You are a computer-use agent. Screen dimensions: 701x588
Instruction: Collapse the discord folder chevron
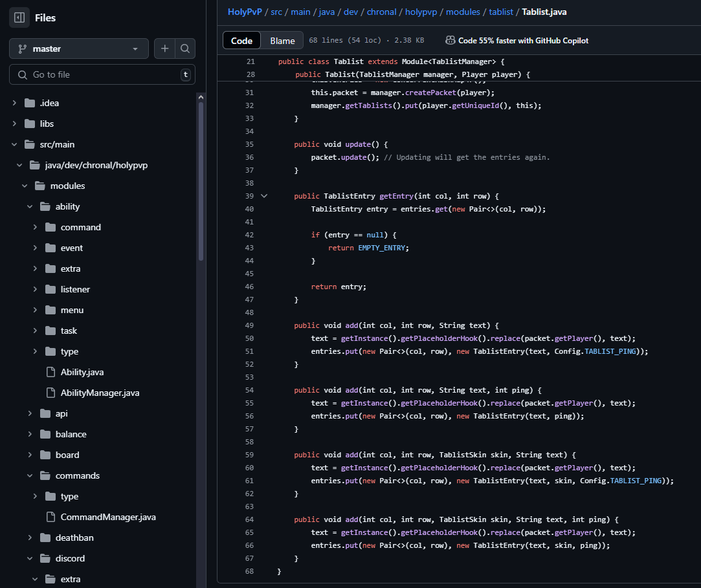[x=30, y=558]
